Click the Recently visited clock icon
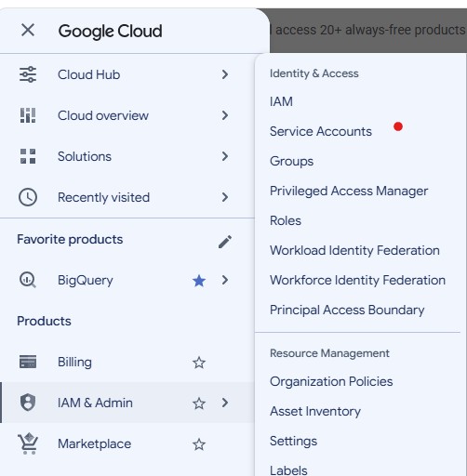This screenshot has width=467, height=476. coord(28,197)
